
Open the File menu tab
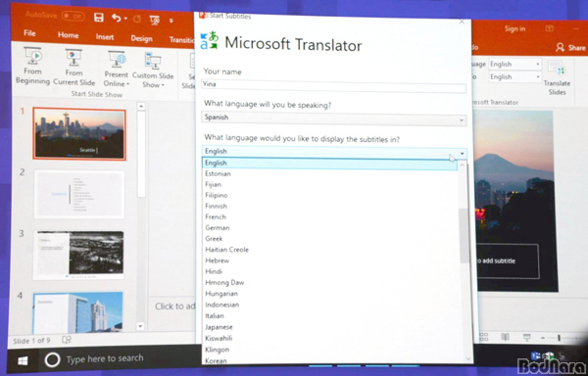[29, 33]
